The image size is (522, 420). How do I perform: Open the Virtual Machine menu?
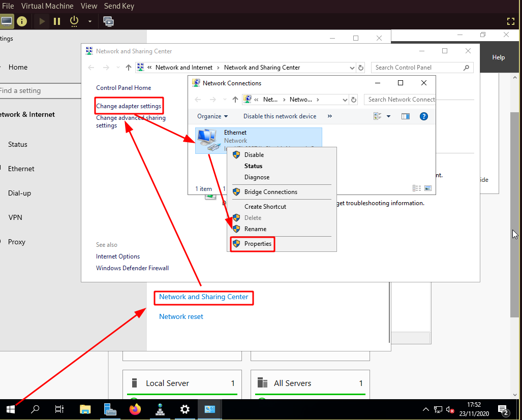point(47,6)
